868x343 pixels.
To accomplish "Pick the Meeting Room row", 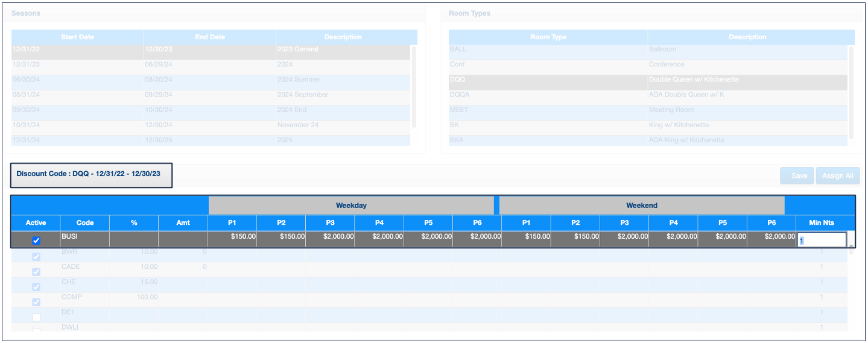I will (648, 110).
